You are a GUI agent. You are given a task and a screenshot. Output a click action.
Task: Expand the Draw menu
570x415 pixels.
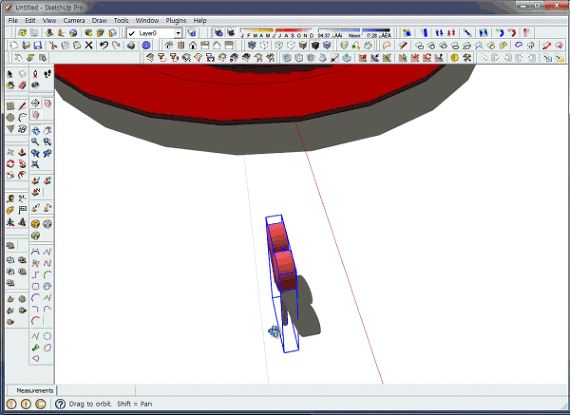tap(99, 21)
